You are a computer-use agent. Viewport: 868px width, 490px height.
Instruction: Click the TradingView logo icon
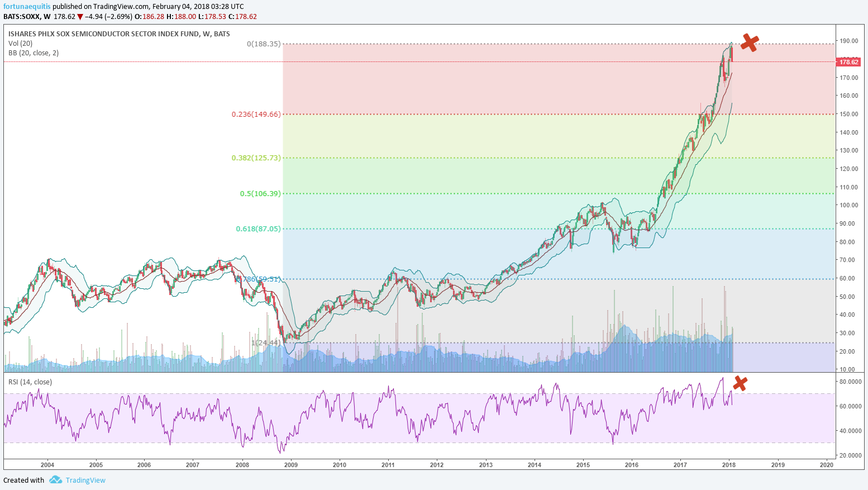tap(55, 480)
